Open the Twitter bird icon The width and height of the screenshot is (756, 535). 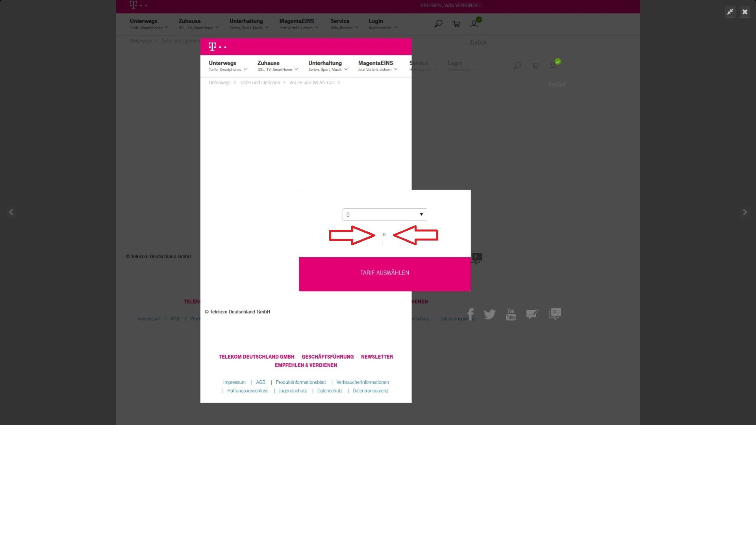click(489, 314)
